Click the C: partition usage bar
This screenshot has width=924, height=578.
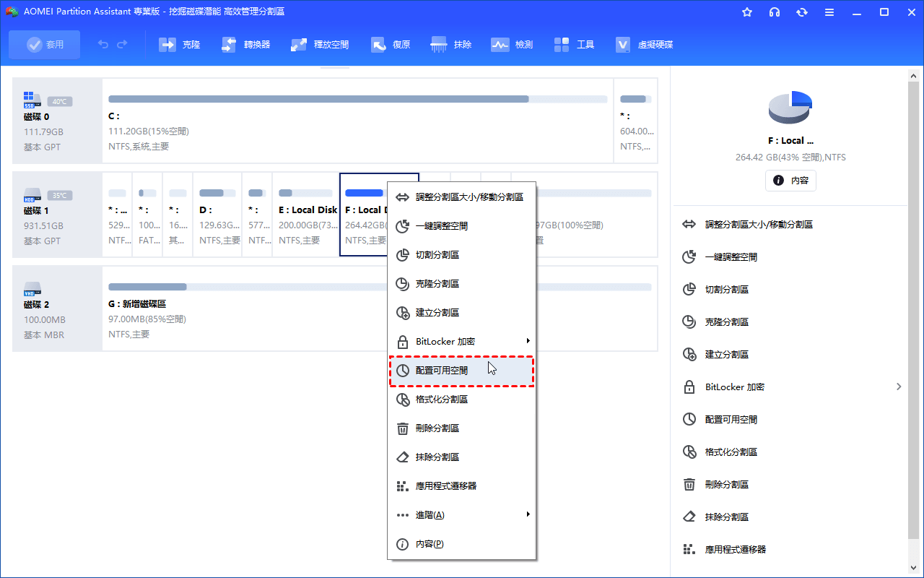pos(357,99)
